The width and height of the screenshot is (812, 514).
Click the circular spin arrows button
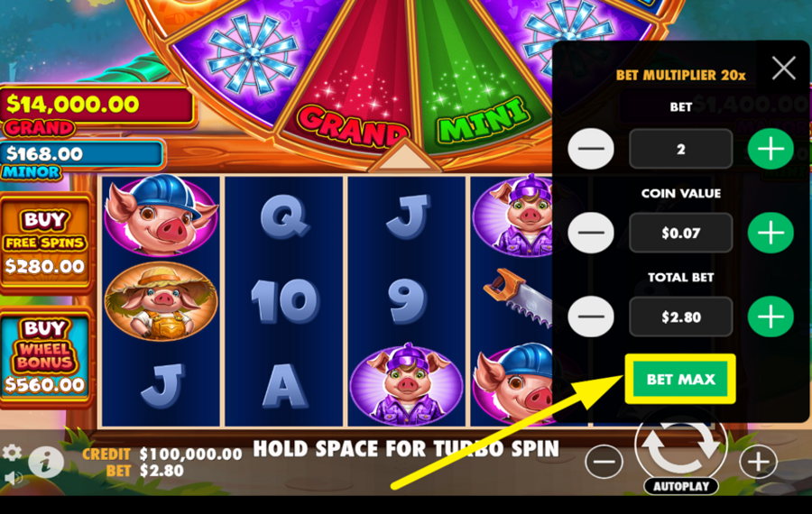coord(680,446)
